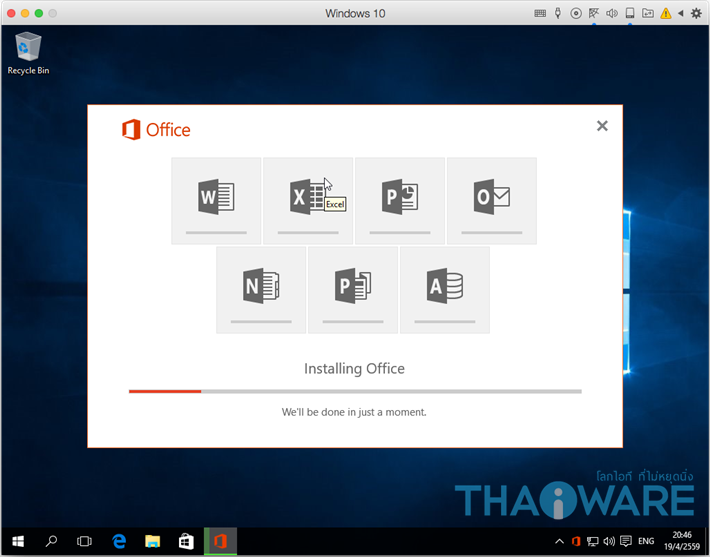Click the volume icon in Windows tray

pos(609,541)
